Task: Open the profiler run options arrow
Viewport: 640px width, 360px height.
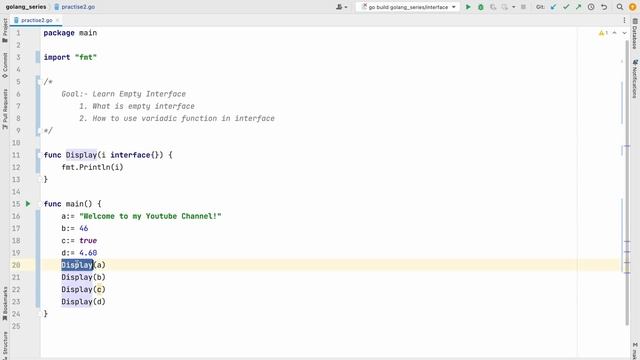Action: [513, 7]
